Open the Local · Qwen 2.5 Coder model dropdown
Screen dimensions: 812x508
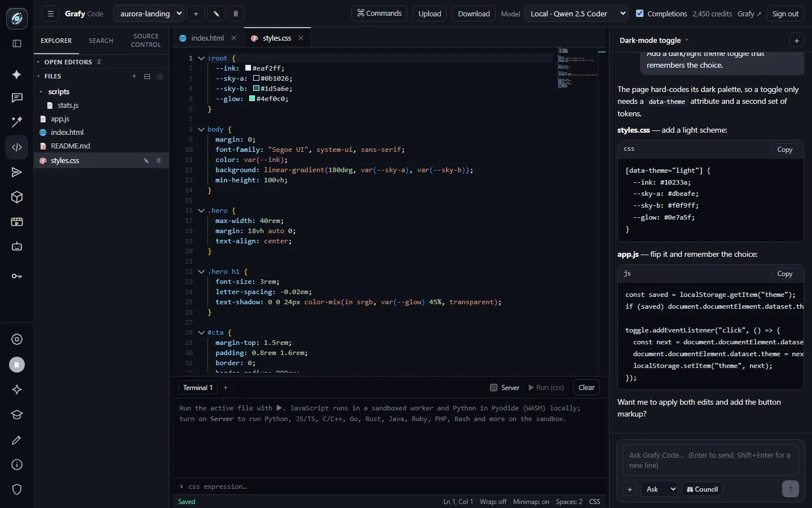pyautogui.click(x=576, y=14)
